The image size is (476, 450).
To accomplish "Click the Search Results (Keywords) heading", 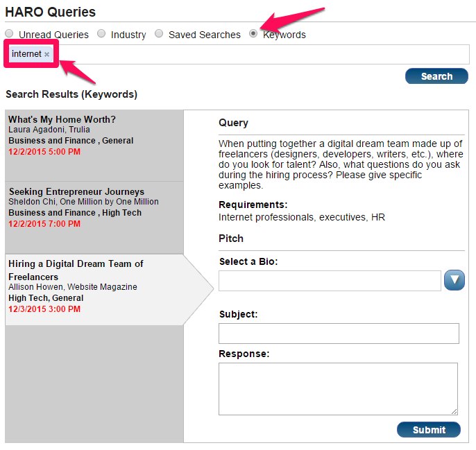I will point(71,94).
